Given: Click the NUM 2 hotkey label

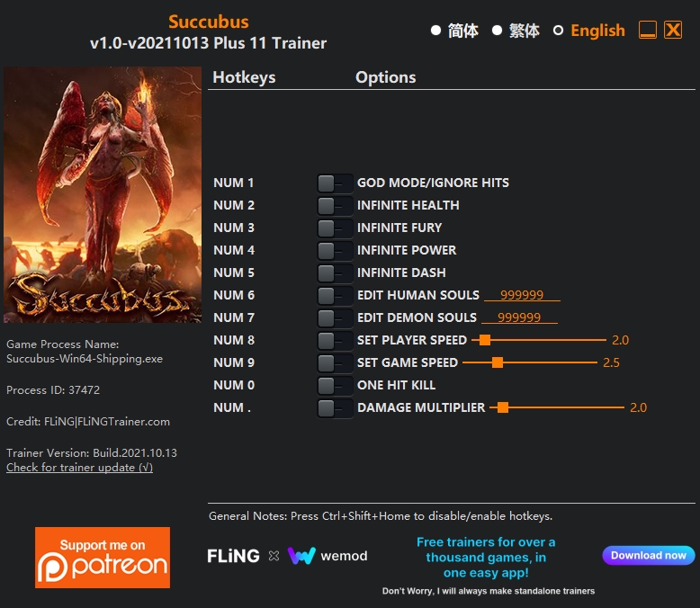Looking at the screenshot, I should coord(234,205).
